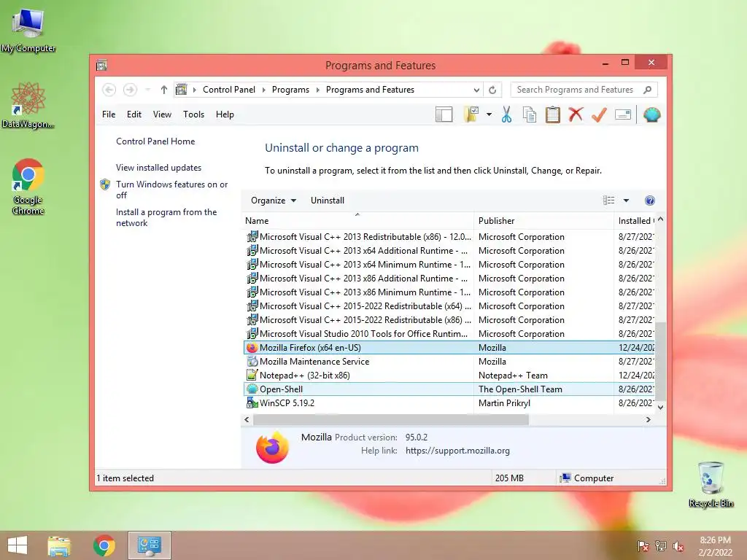The image size is (747, 560).
Task: Open the recent locations dropdown arrow
Action: [x=147, y=90]
